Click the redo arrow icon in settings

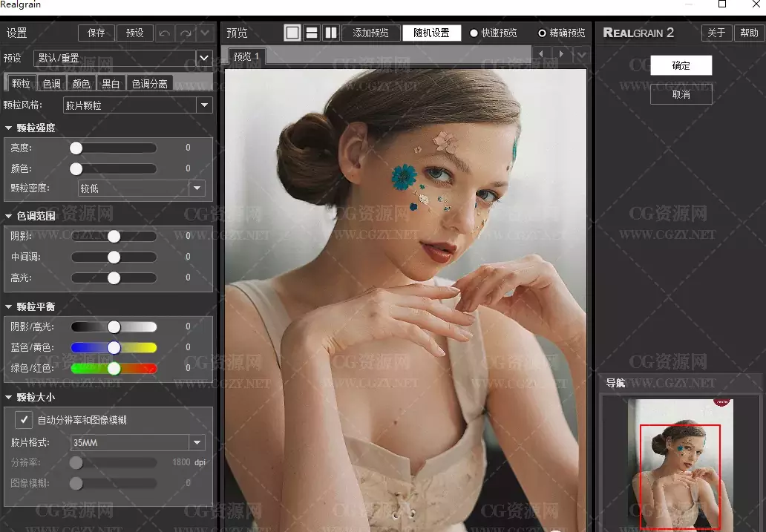pyautogui.click(x=185, y=33)
